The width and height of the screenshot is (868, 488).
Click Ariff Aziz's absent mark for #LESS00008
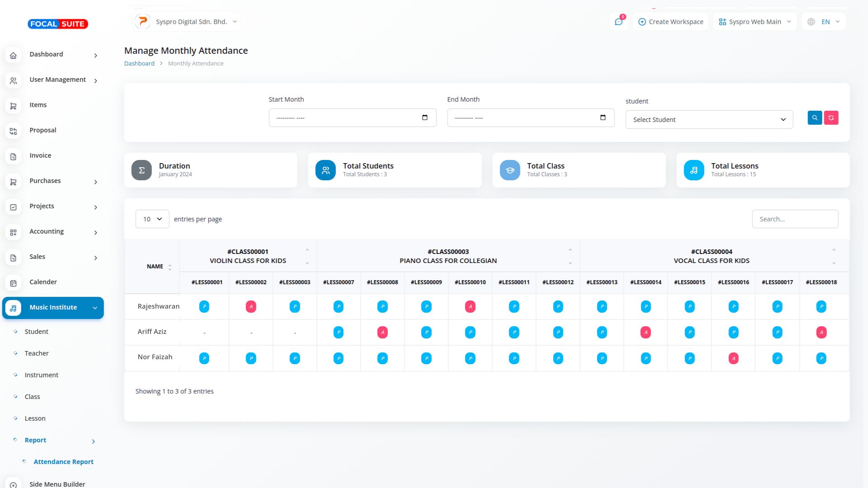[382, 333]
